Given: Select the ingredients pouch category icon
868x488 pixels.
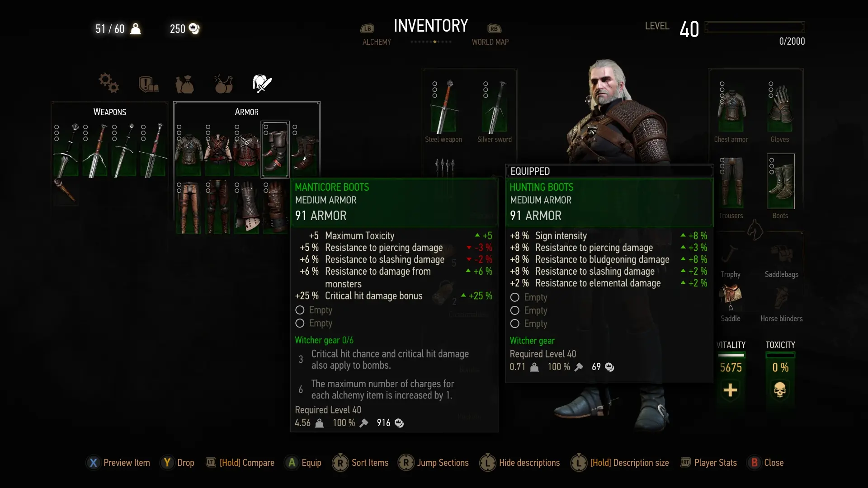Looking at the screenshot, I should [184, 84].
